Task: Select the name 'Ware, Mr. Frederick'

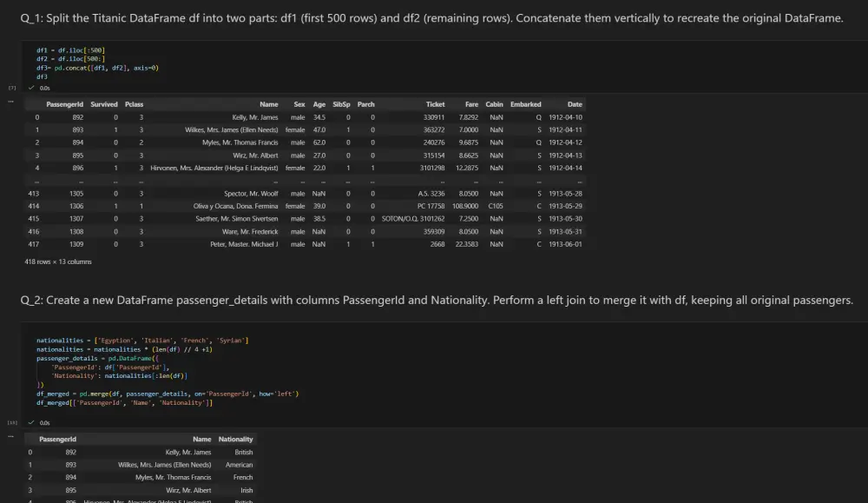Action: [x=250, y=232]
